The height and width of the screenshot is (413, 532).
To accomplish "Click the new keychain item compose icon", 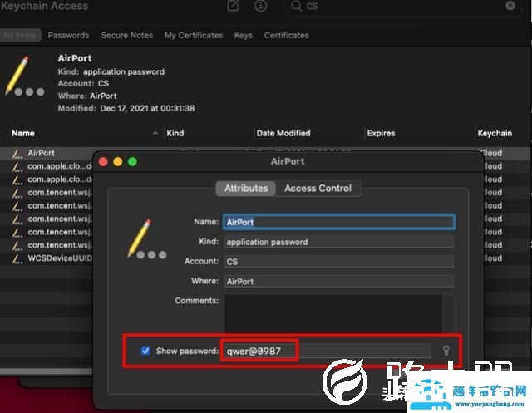I will pos(233,6).
